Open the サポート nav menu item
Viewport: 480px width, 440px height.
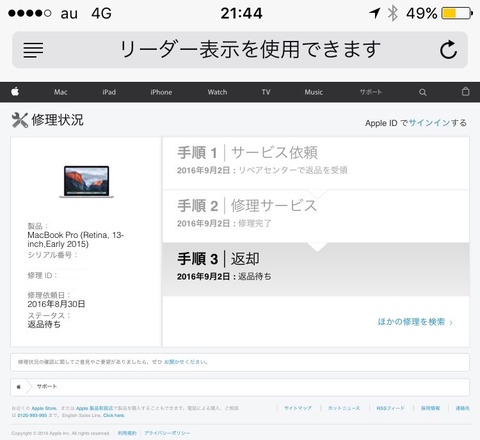click(371, 92)
